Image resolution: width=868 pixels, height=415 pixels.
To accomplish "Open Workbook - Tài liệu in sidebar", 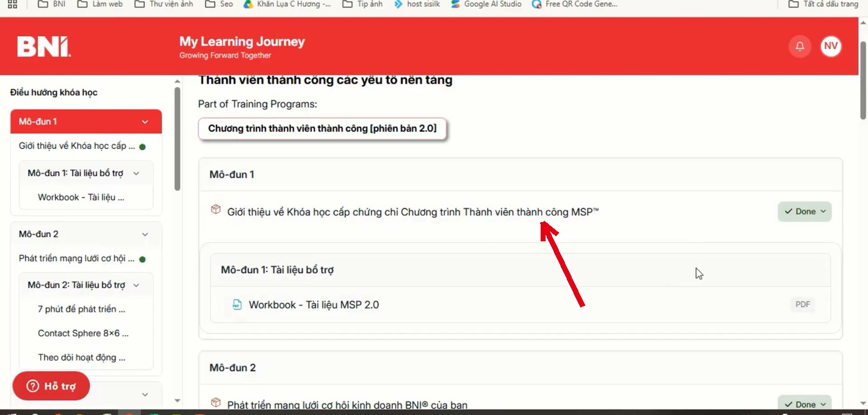I will pos(81,197).
